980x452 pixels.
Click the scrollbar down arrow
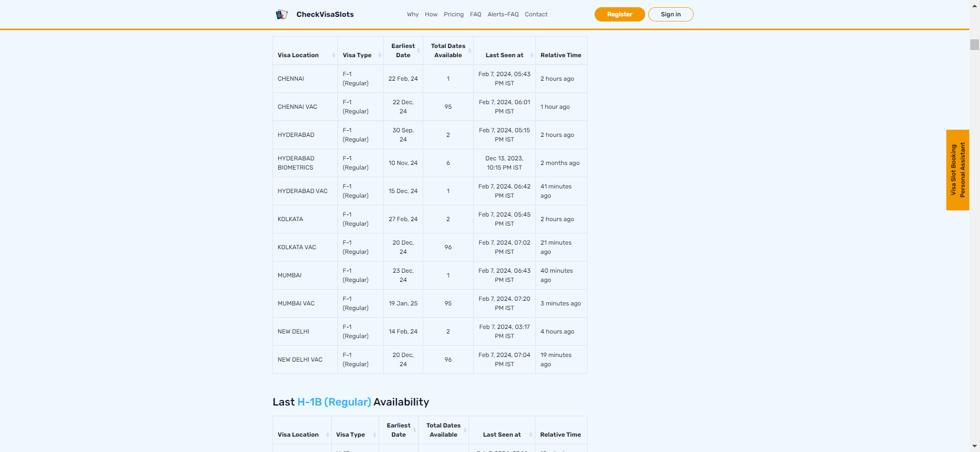[x=974, y=447]
